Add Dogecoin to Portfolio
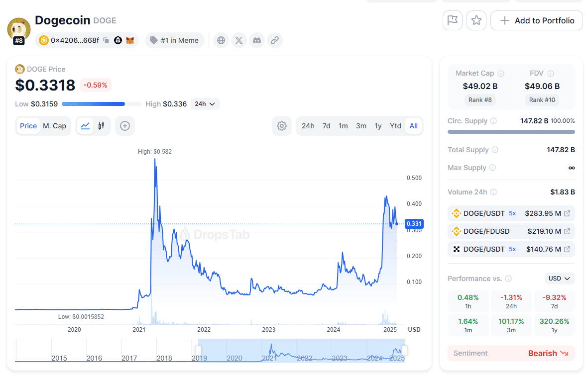 coord(537,20)
